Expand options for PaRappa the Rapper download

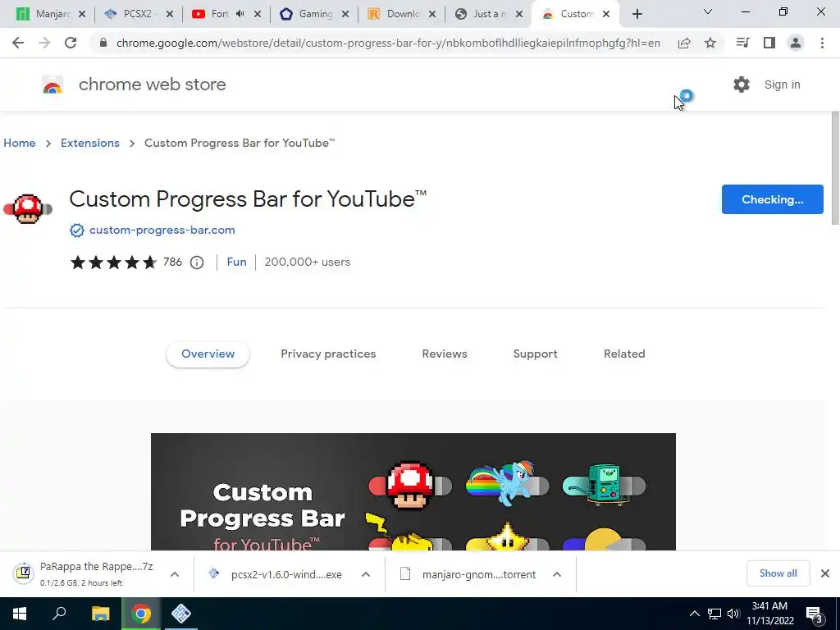pos(175,574)
